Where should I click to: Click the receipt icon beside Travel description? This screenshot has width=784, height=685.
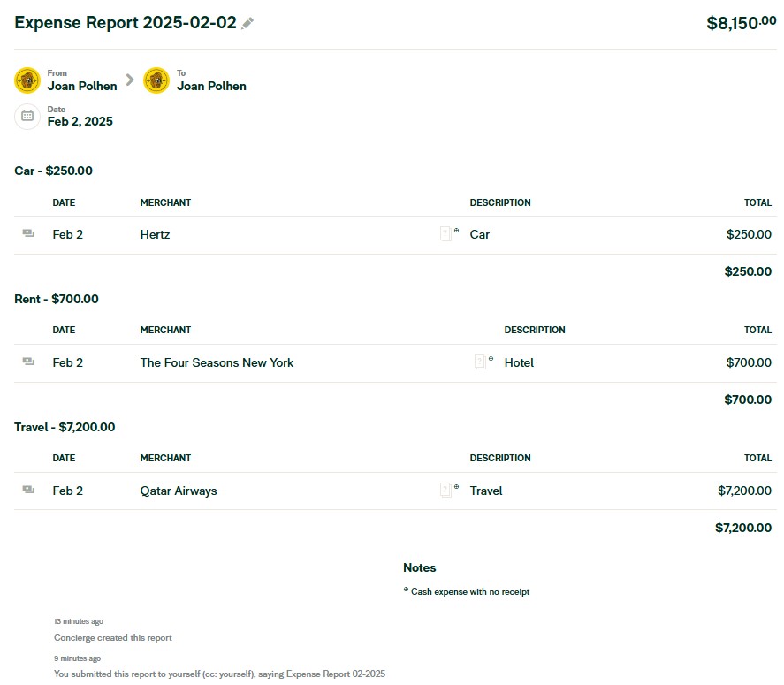click(445, 490)
